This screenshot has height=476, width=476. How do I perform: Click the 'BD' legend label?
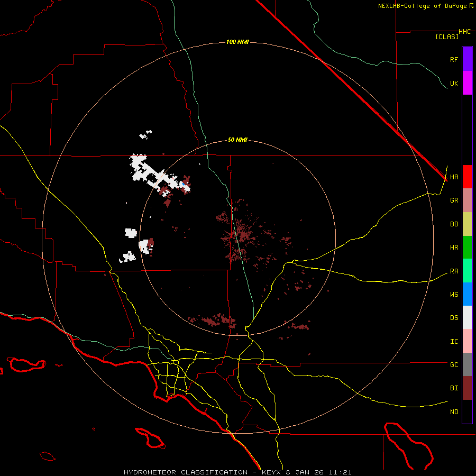(454, 224)
